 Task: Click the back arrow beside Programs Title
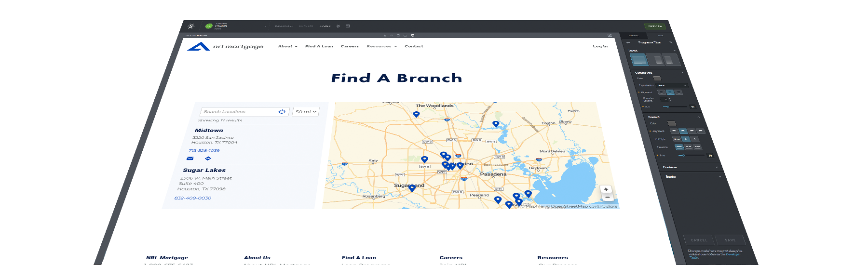coord(628,42)
